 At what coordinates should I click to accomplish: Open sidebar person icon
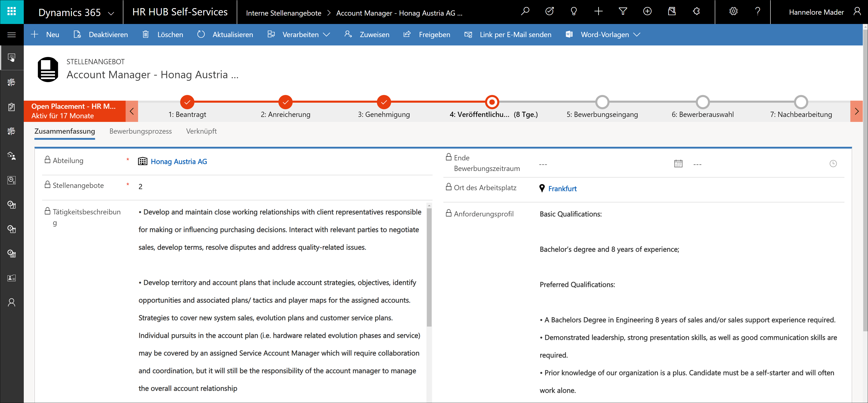click(x=12, y=302)
